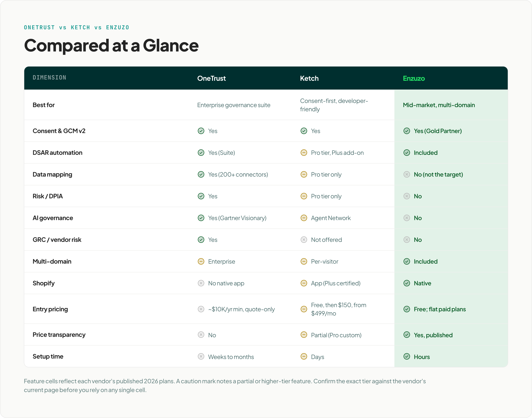Click the GRC / vendor risk row label
The width and height of the screenshot is (532, 418).
tap(57, 240)
